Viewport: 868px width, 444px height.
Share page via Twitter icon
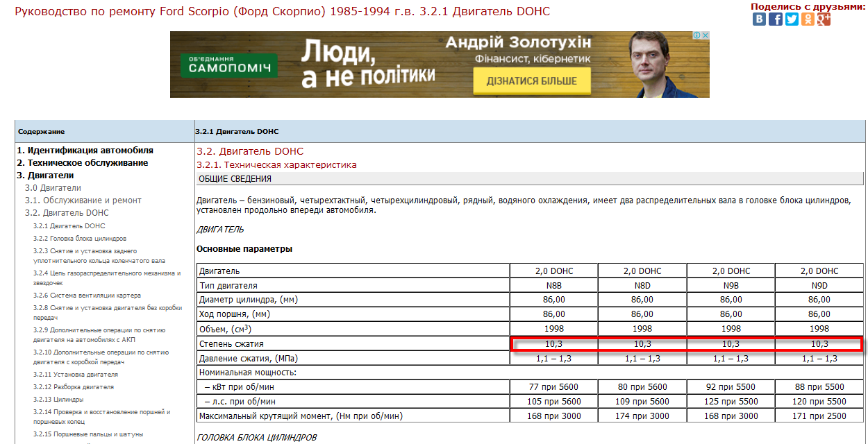[x=792, y=19]
